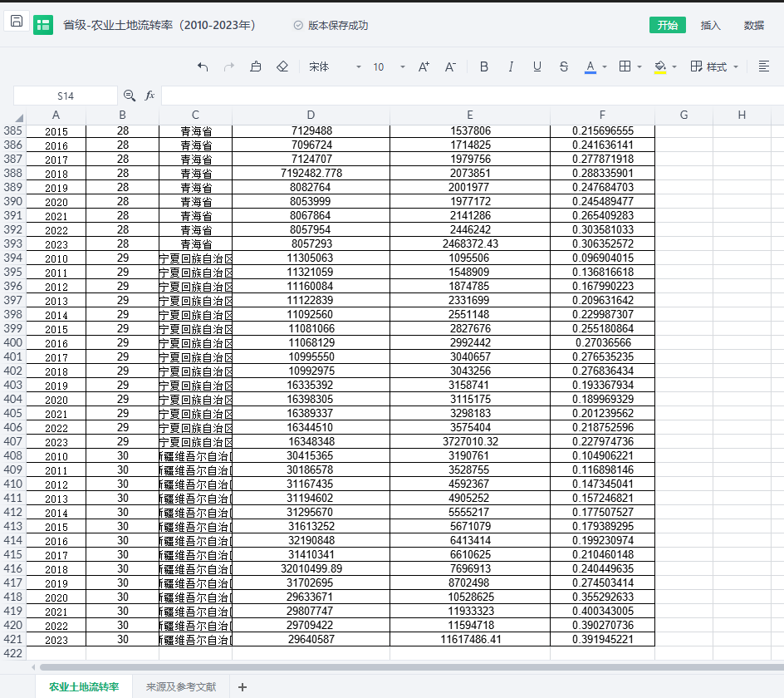The width and height of the screenshot is (784, 698).
Task: Open the 来源及参考文献 sheet tab
Action: (x=180, y=686)
